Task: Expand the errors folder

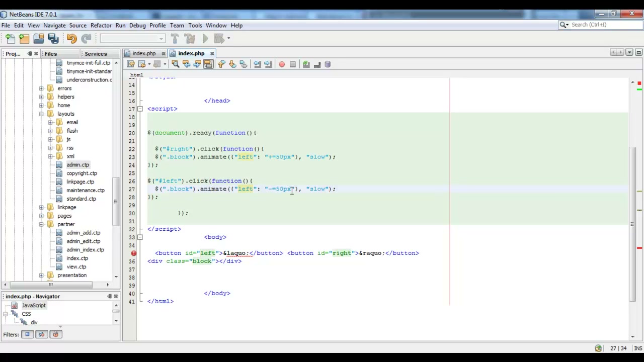Action: coord(41,88)
